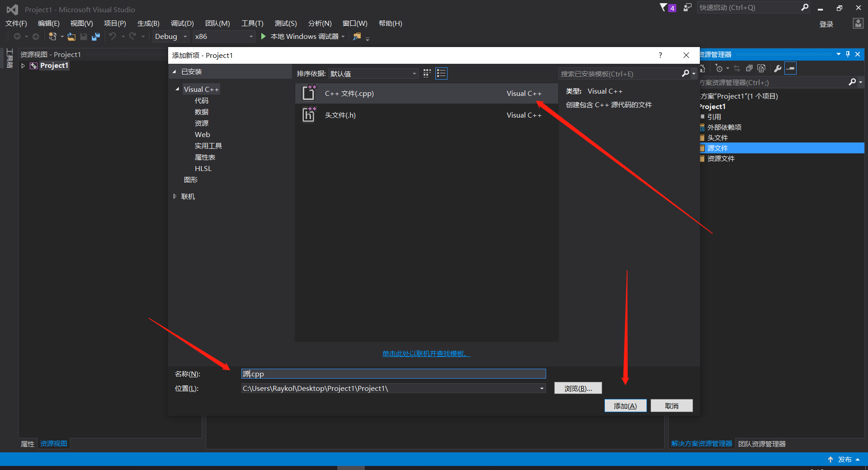Click the feedback icon beside quick launch
This screenshot has height=470, width=868.
687,7
